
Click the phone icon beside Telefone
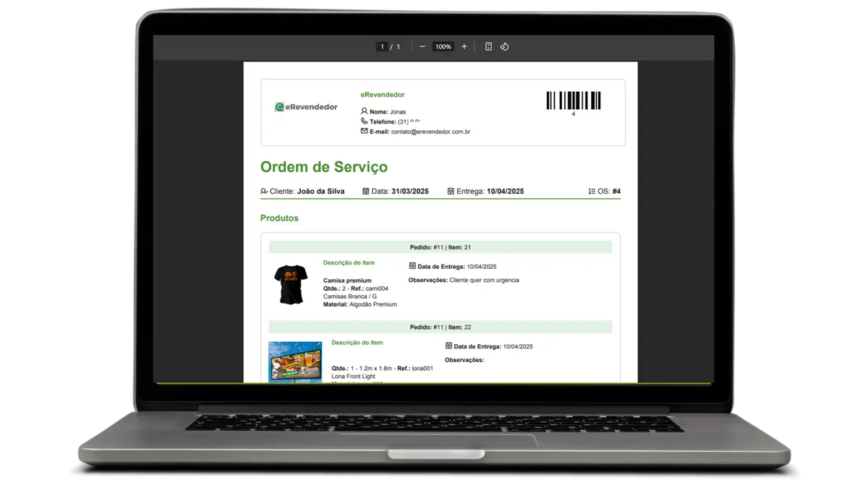tap(365, 121)
